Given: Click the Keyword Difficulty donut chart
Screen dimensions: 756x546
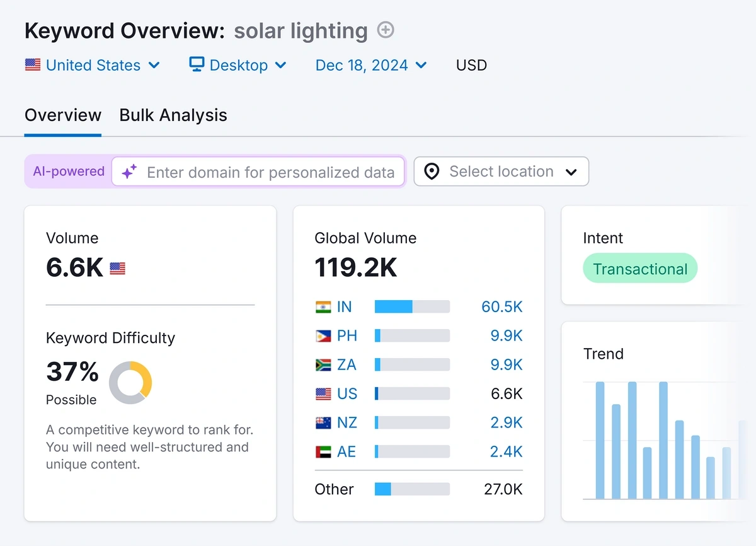Looking at the screenshot, I should click(x=130, y=383).
